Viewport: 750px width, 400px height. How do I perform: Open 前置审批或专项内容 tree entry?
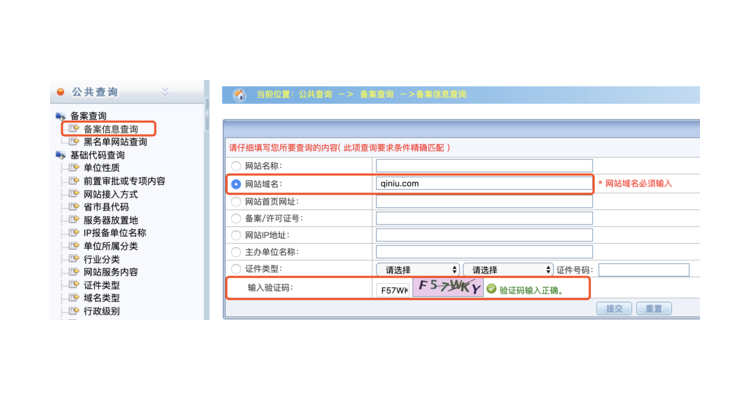pyautogui.click(x=124, y=181)
